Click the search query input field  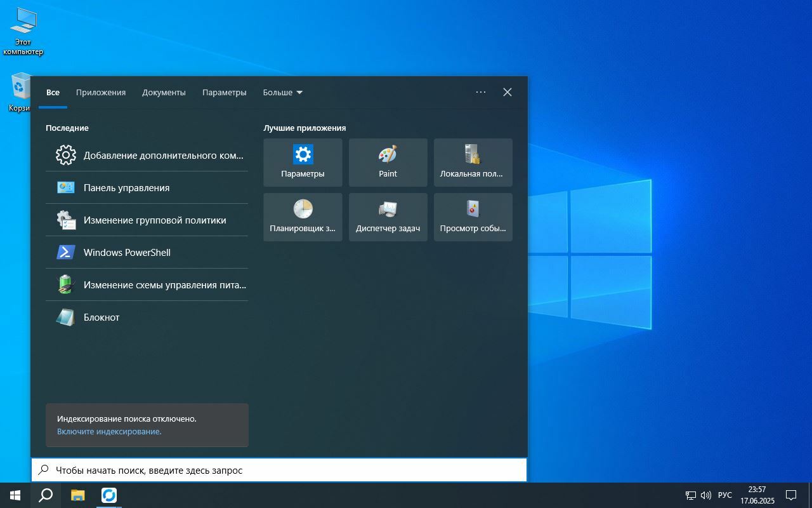[279, 471]
